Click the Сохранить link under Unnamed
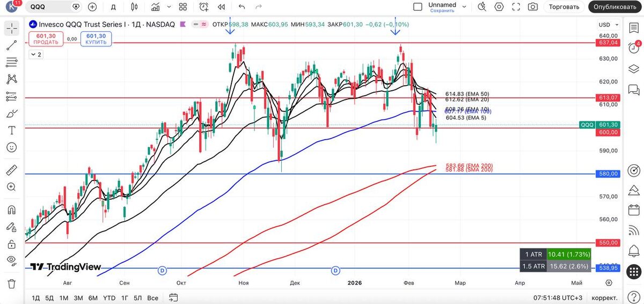The width and height of the screenshot is (644, 304). [x=442, y=11]
